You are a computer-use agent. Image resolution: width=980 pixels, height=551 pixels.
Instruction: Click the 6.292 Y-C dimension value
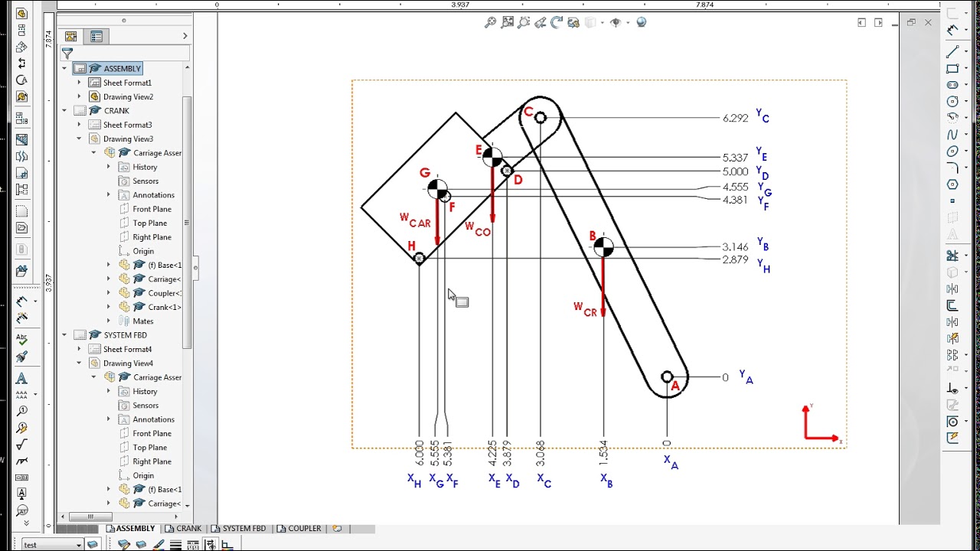tap(735, 118)
